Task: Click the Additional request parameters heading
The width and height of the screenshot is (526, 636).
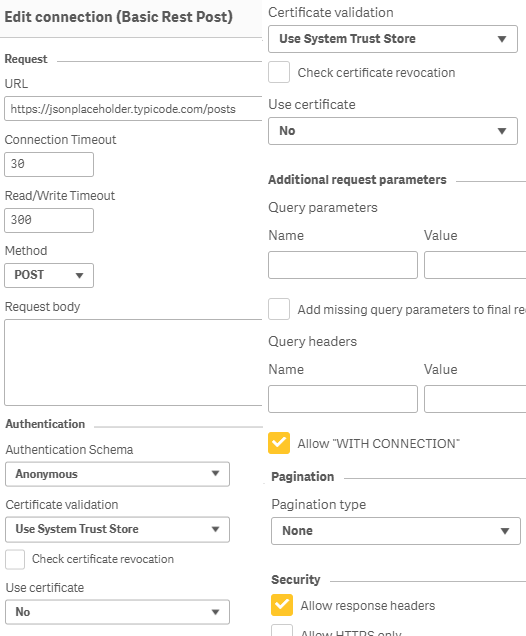Action: tap(357, 180)
